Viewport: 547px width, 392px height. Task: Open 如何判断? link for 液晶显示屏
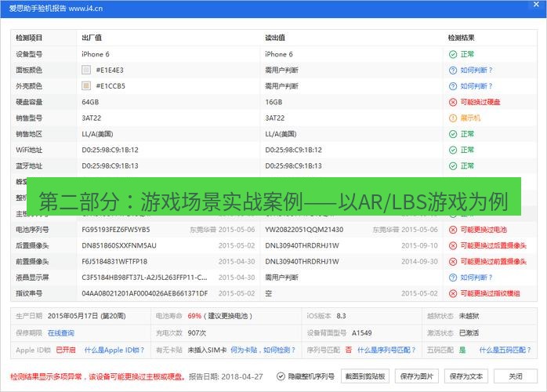[476, 278]
